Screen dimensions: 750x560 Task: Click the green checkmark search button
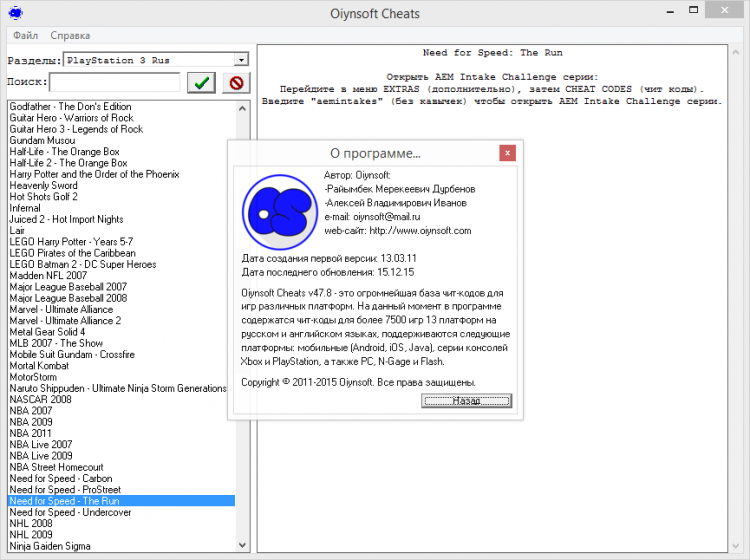click(201, 83)
